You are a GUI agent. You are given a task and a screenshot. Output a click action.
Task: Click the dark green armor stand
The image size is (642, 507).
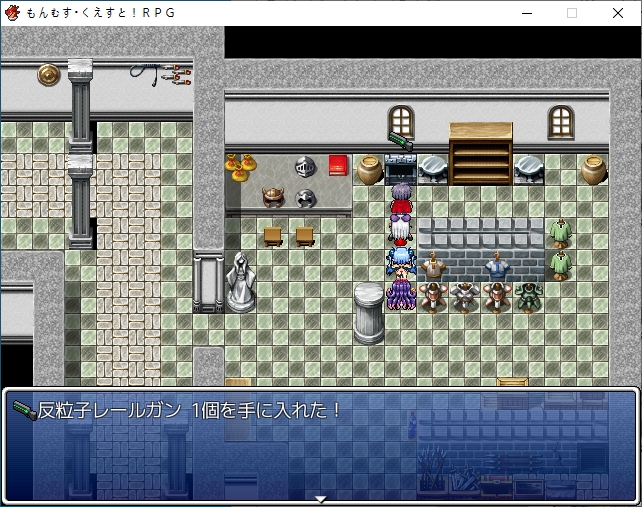[x=529, y=298]
